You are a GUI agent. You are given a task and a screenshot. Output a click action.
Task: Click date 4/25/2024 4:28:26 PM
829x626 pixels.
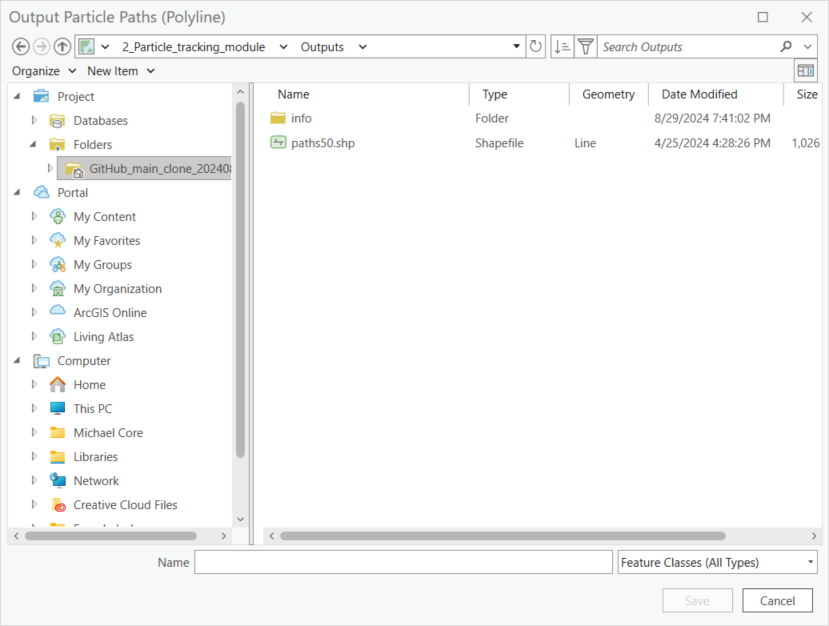tap(712, 143)
